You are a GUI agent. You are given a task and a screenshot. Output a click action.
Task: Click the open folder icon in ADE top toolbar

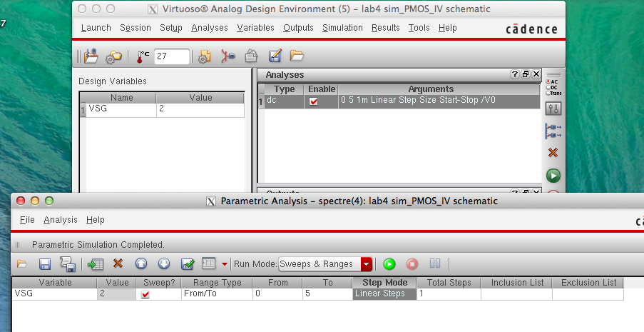click(297, 55)
